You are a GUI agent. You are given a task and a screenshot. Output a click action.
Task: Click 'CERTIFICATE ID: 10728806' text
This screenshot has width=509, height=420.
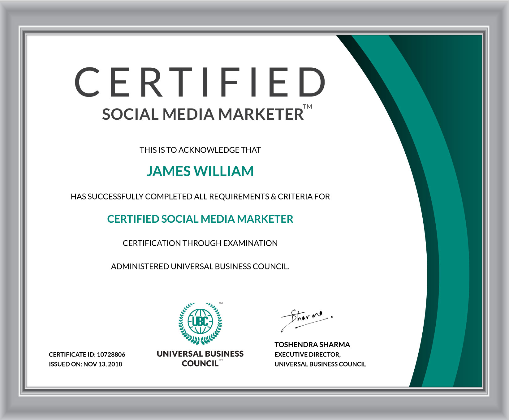[x=87, y=354]
